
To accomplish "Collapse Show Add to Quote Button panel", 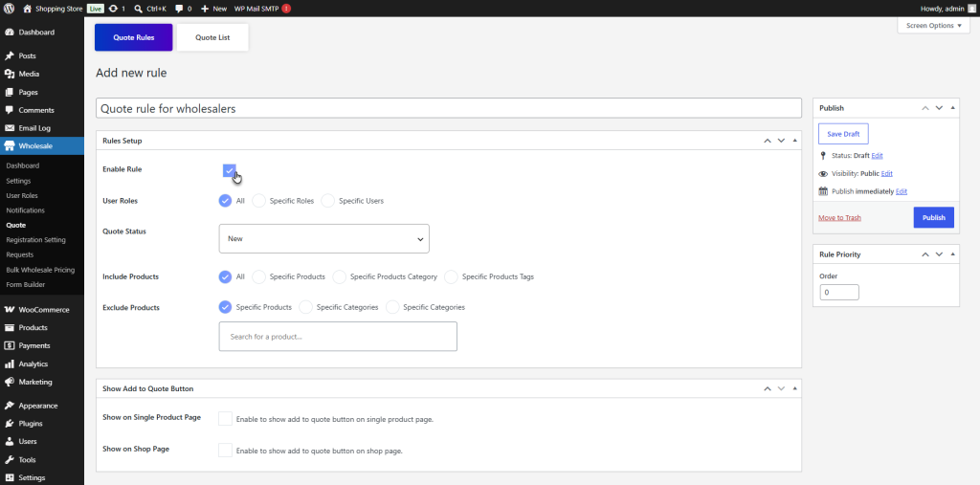I will coord(795,388).
